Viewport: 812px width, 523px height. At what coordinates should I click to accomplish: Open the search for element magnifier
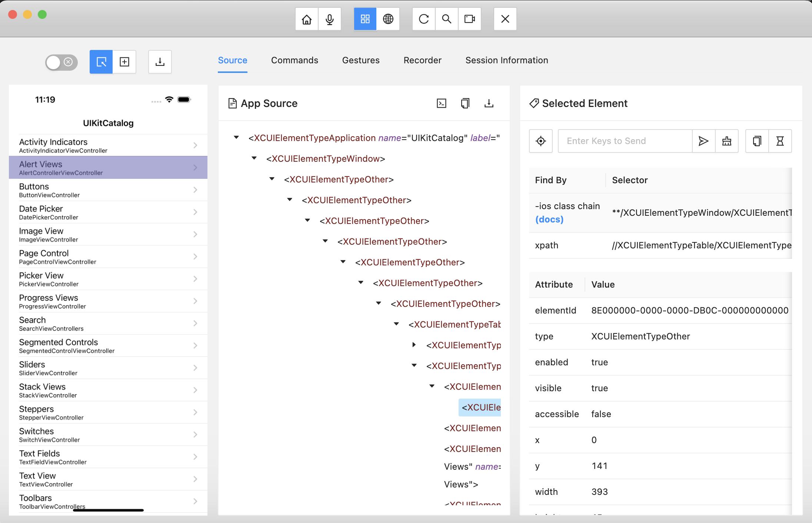tap(446, 19)
